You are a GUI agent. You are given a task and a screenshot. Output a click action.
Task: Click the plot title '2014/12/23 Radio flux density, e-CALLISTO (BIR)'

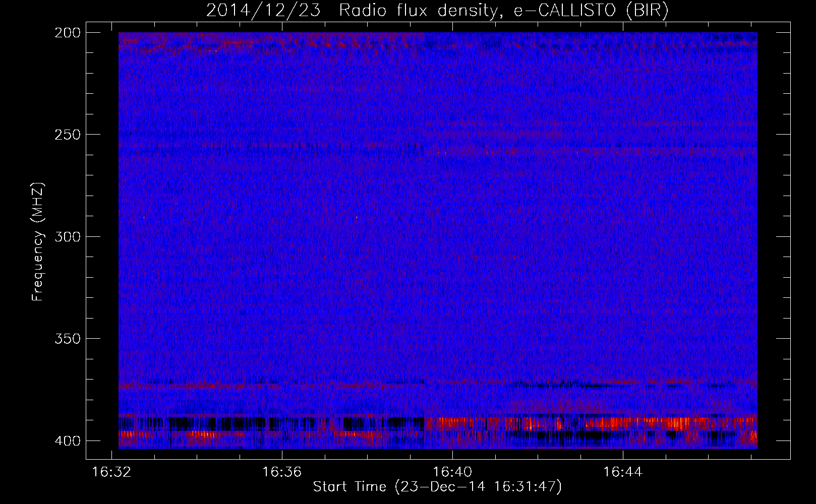437,11
